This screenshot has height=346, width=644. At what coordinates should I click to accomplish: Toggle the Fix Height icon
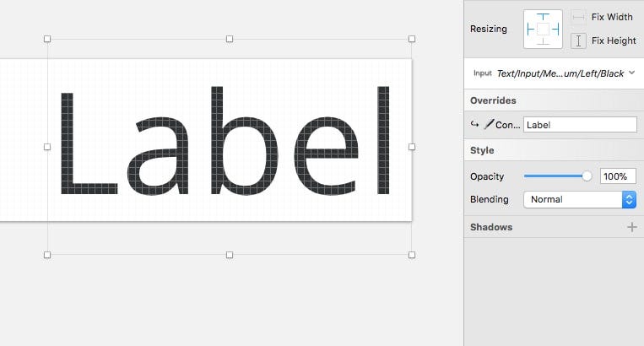pyautogui.click(x=578, y=41)
